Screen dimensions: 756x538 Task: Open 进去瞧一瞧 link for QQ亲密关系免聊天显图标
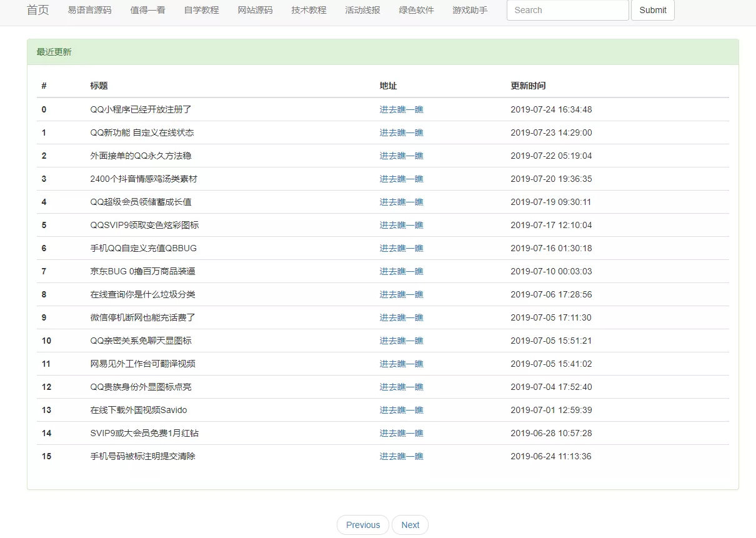pos(402,341)
